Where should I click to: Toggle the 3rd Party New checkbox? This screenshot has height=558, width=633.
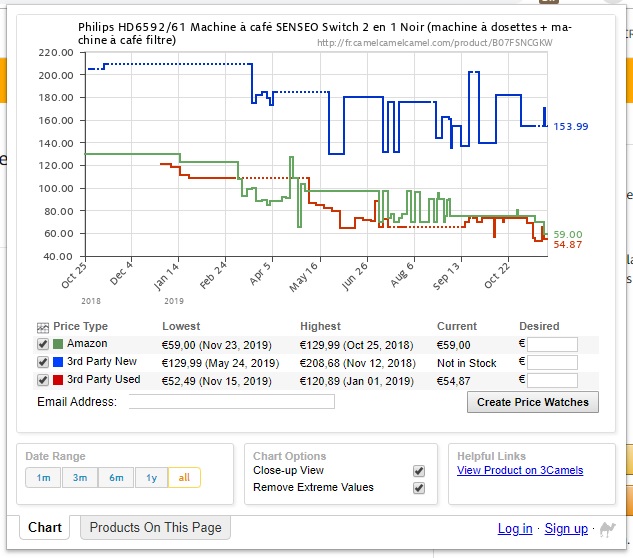pyautogui.click(x=43, y=362)
